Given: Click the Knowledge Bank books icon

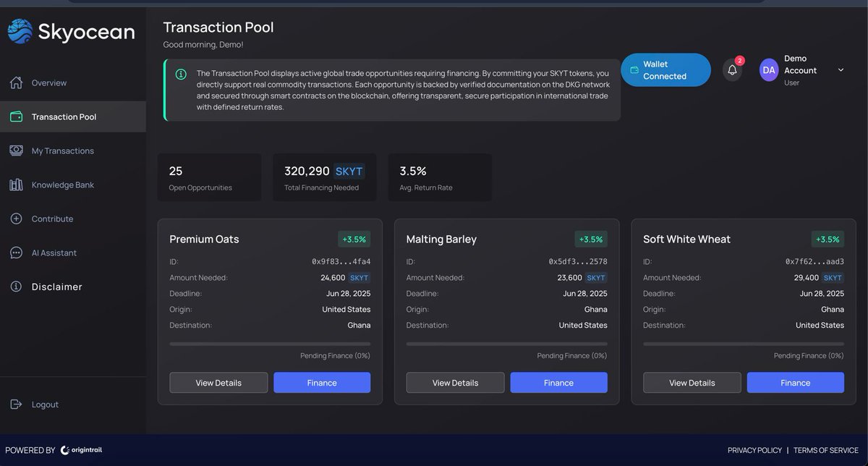Looking at the screenshot, I should [16, 185].
